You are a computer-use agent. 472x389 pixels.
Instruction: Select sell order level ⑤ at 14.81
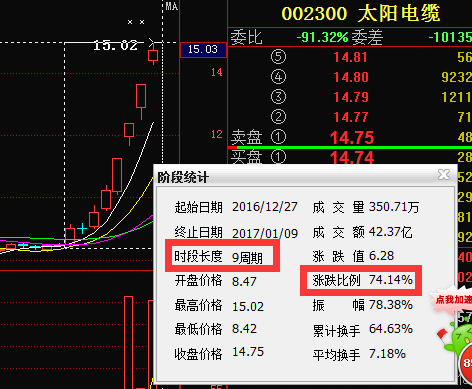click(350, 57)
